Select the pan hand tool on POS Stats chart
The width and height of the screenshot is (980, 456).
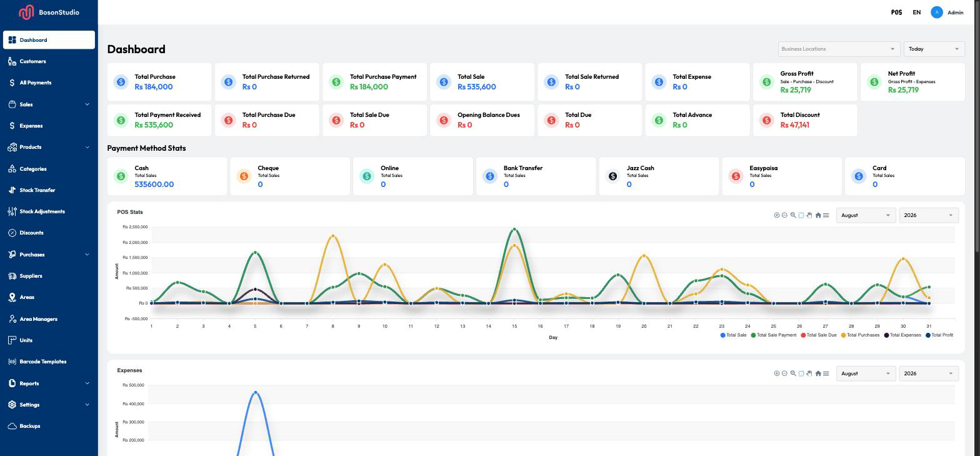click(809, 215)
